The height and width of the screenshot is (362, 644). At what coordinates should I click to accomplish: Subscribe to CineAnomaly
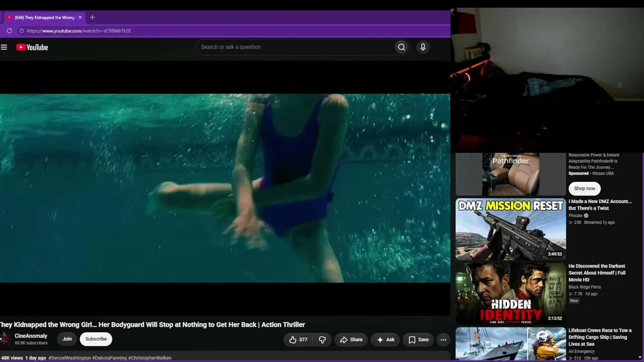tap(96, 339)
